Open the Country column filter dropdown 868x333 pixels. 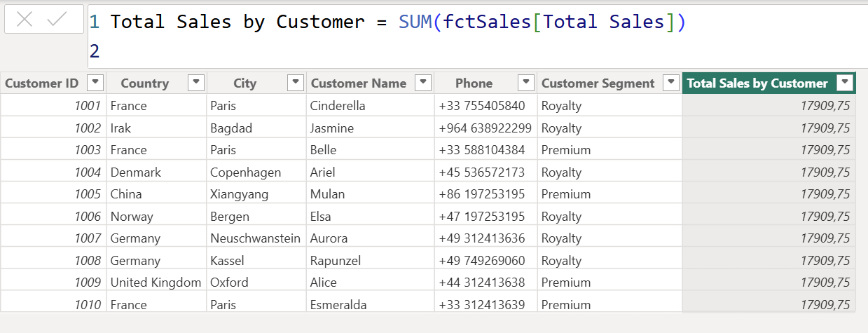(196, 83)
